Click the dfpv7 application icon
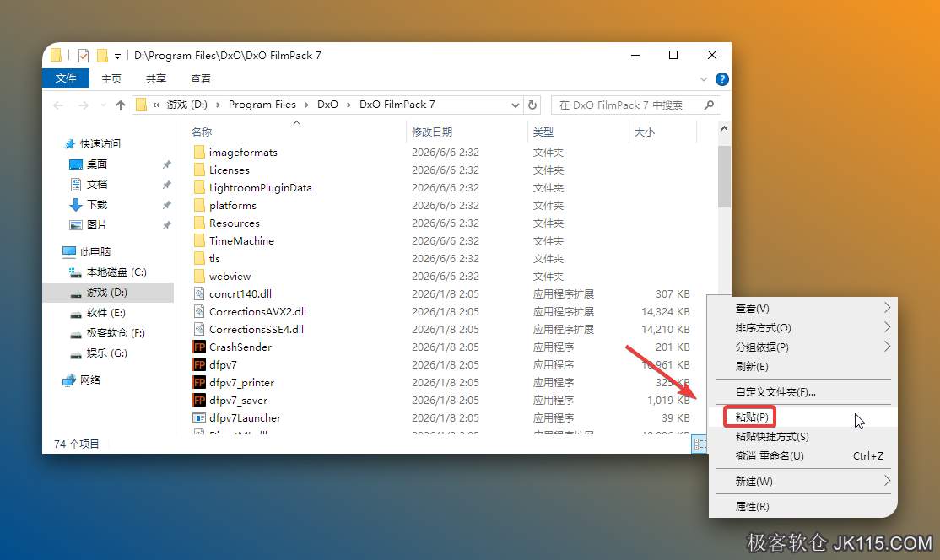This screenshot has height=560, width=940. pos(199,364)
